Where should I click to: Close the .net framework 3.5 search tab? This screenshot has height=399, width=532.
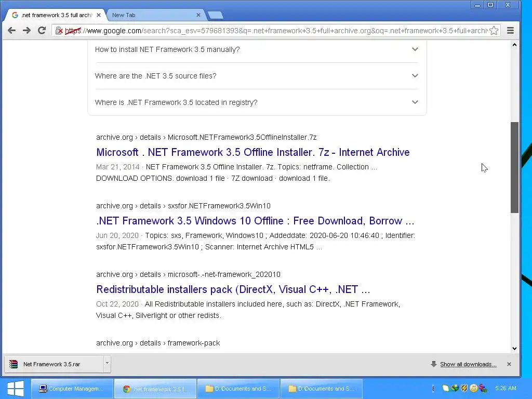[99, 15]
